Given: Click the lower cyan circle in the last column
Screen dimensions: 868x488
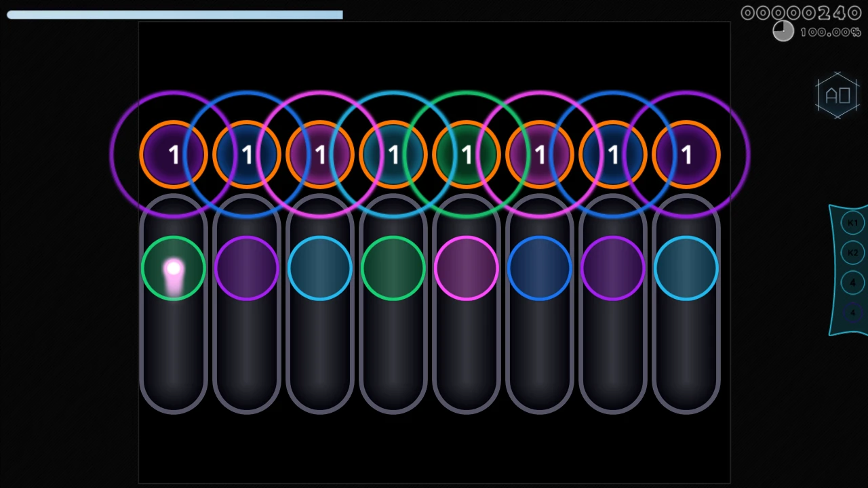Looking at the screenshot, I should tap(686, 269).
